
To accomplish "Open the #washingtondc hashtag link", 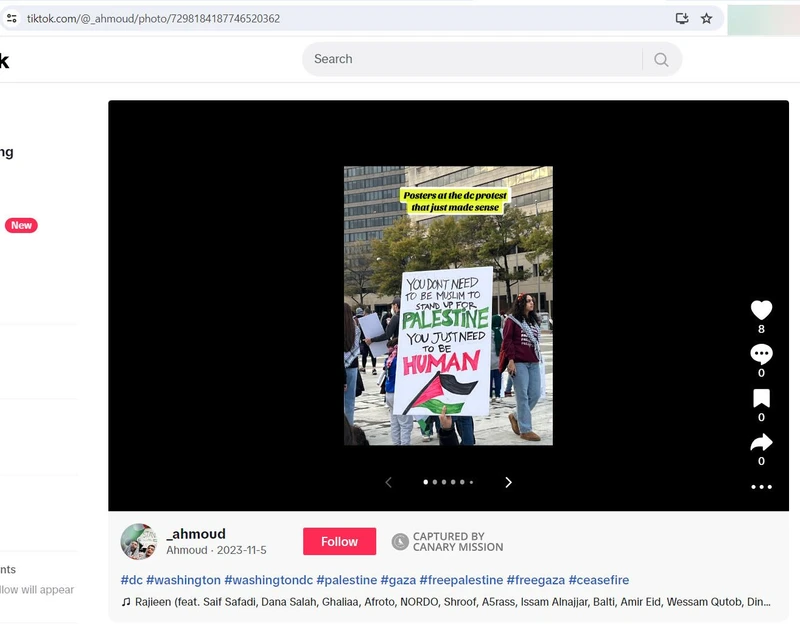I will tap(267, 580).
